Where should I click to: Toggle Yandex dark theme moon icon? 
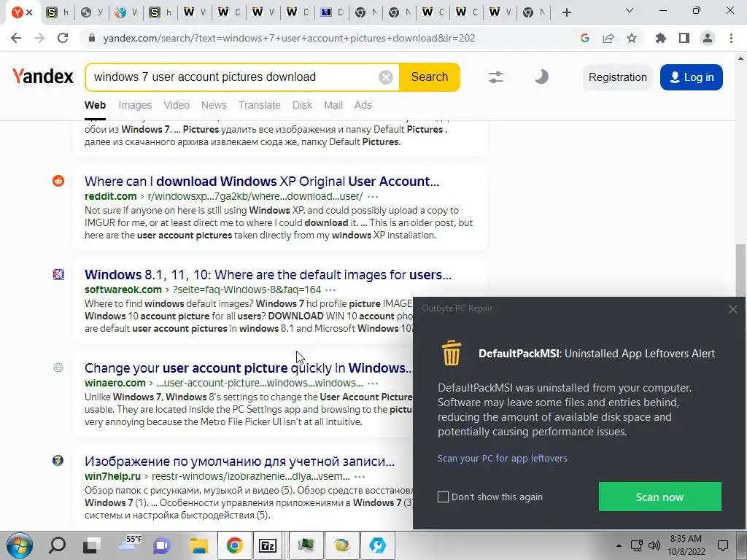coord(541,77)
